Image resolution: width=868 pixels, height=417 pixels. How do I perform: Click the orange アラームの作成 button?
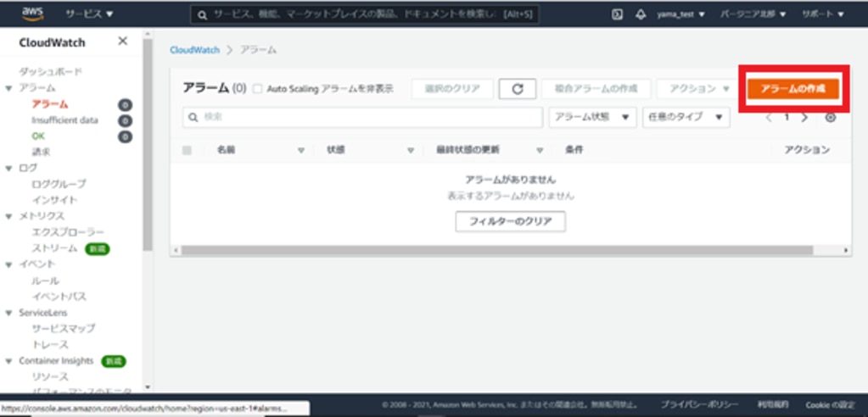tap(792, 89)
